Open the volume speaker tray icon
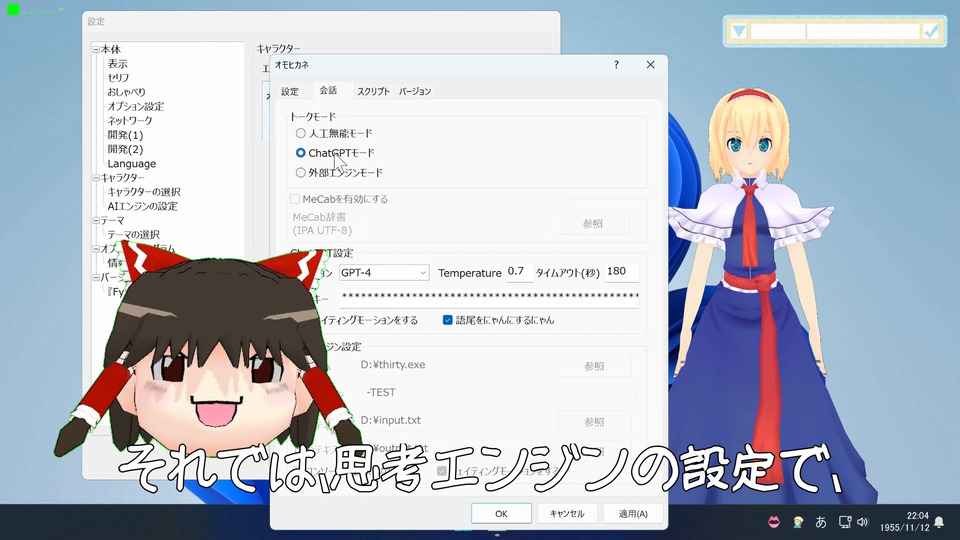Screen dimensions: 960x540 tap(863, 522)
